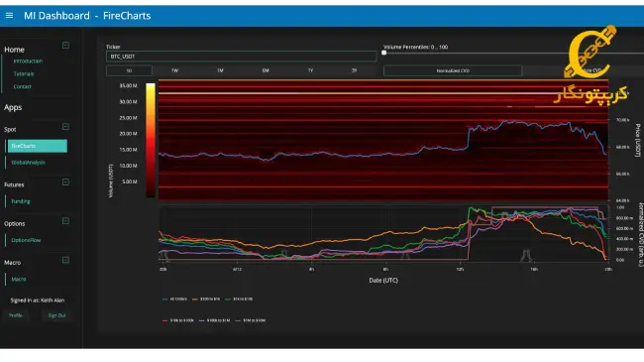
Task: Click the MI Dashboard - FireCharts title
Action: click(87, 16)
